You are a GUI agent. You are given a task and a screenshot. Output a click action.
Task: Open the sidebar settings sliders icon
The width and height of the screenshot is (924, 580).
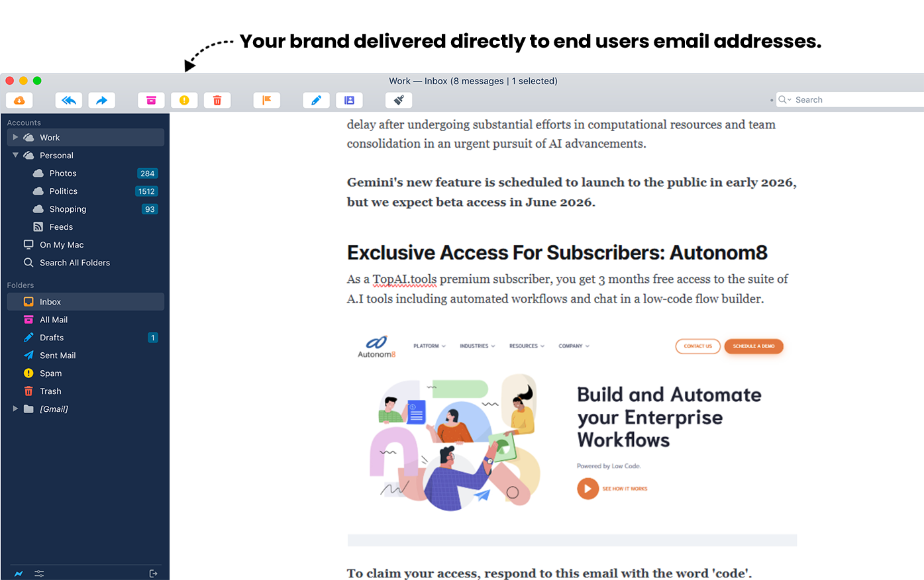[39, 573]
